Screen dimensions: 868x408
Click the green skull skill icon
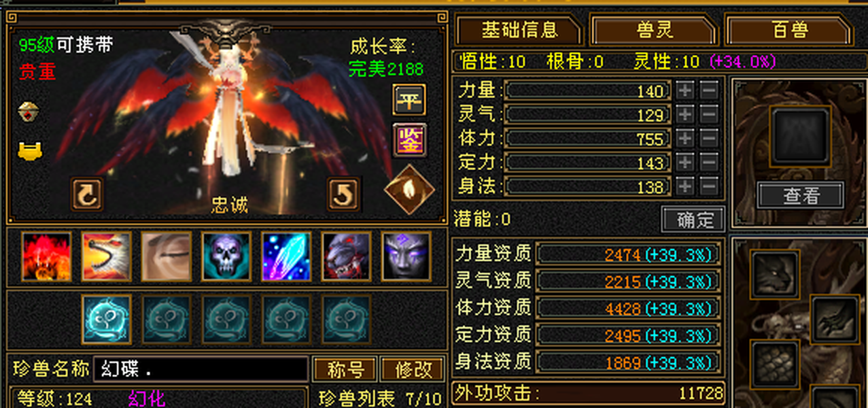pos(226,256)
